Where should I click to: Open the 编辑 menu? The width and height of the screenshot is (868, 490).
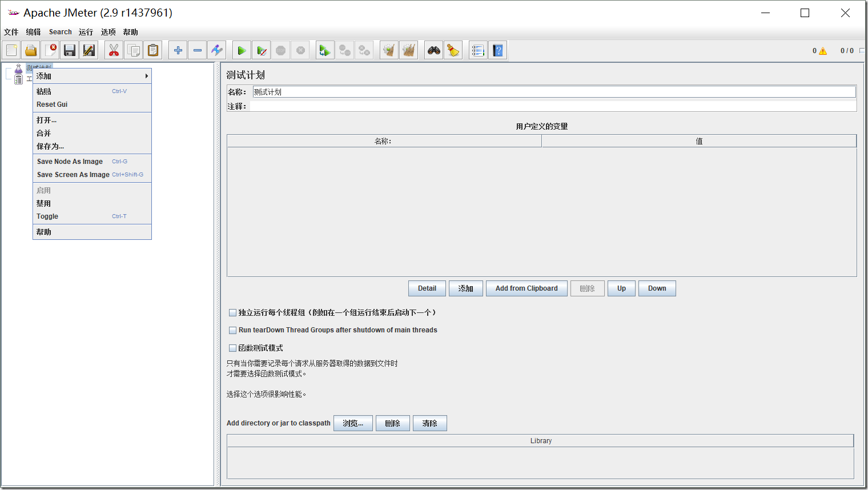coord(33,32)
